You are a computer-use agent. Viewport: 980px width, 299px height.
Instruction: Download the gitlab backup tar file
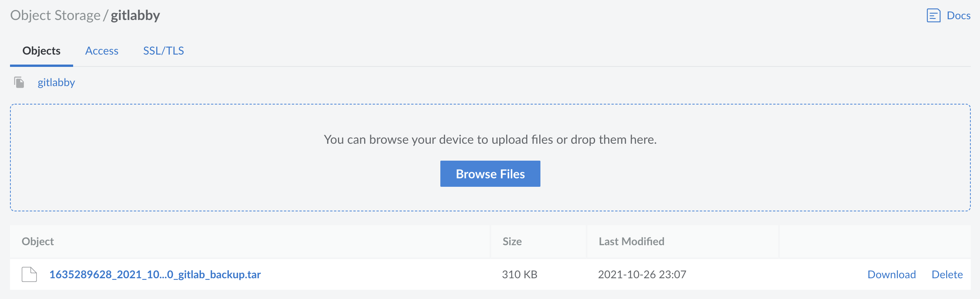[x=891, y=274]
